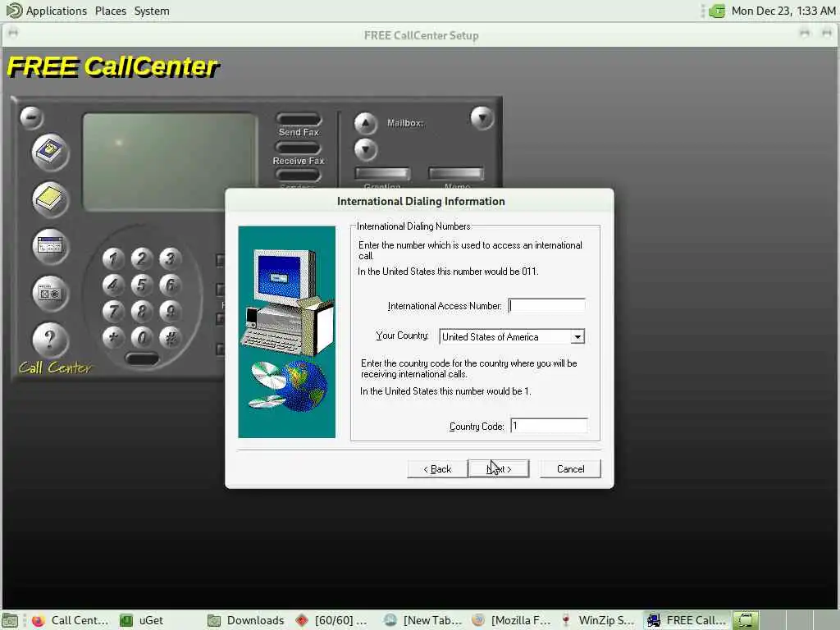Click keypad digit 0 on the dial pad

click(x=142, y=337)
